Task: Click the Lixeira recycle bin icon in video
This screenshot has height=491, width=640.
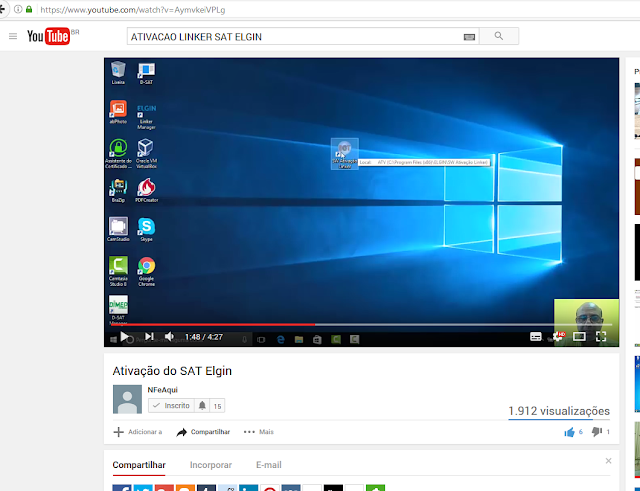Action: pyautogui.click(x=118, y=73)
